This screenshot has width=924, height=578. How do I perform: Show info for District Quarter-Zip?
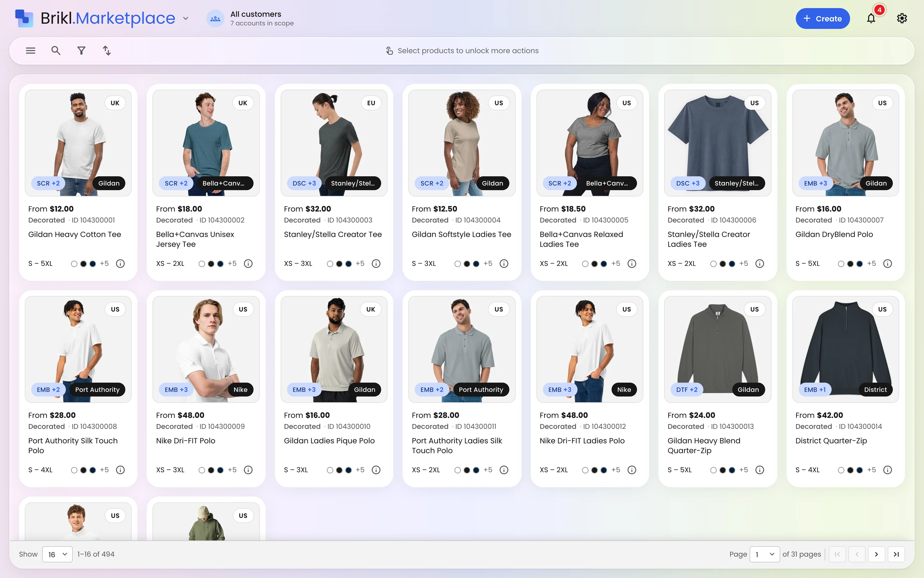tap(888, 470)
